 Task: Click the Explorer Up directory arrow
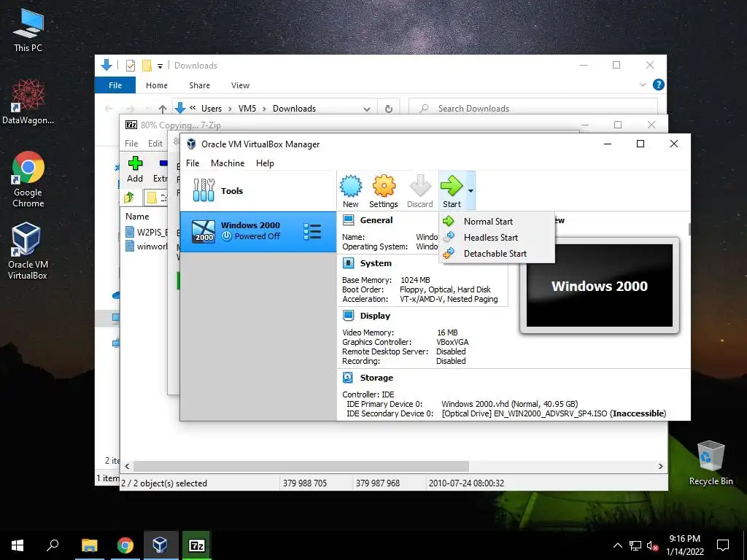click(162, 109)
